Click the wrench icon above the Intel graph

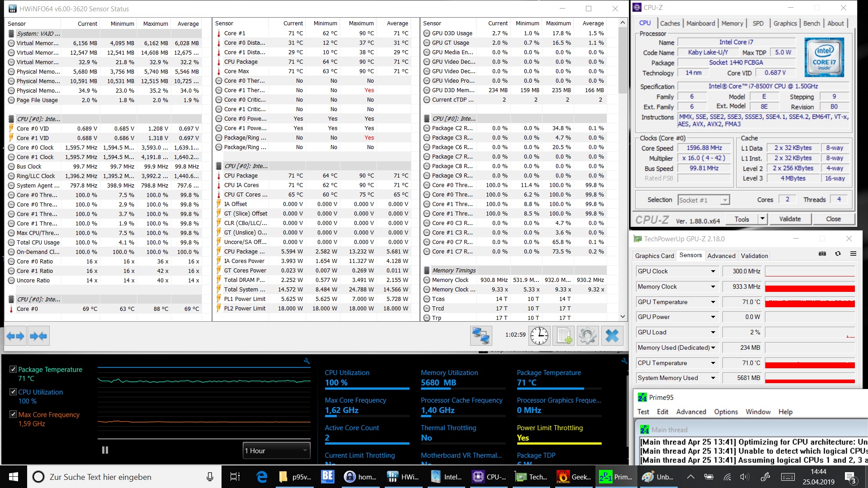(x=307, y=361)
